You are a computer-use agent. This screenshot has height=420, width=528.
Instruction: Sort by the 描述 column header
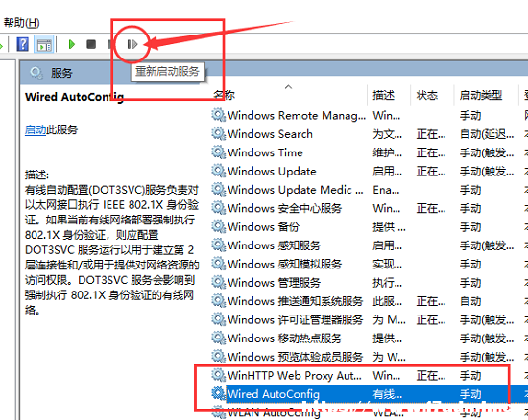click(x=383, y=96)
